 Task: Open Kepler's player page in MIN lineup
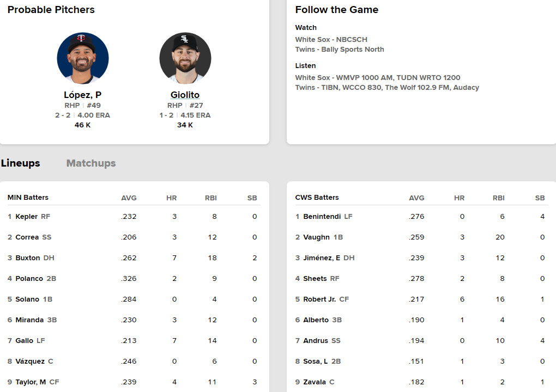(x=27, y=217)
